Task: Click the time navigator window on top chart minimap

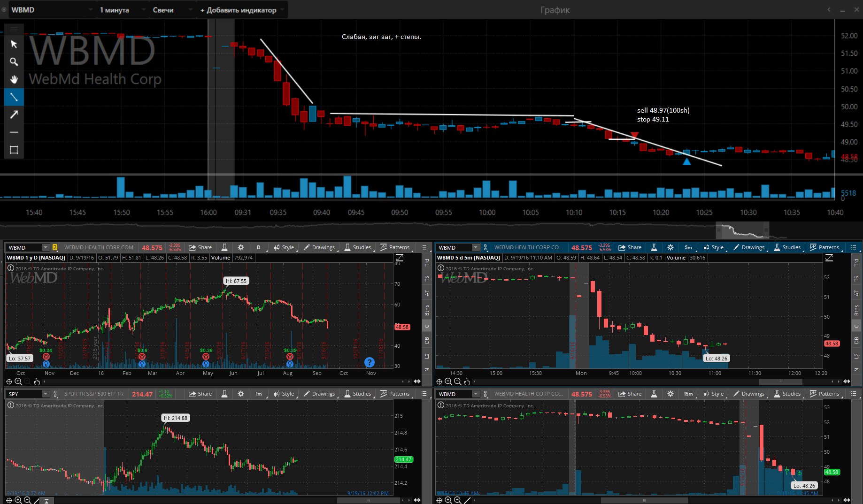Action: [742, 230]
